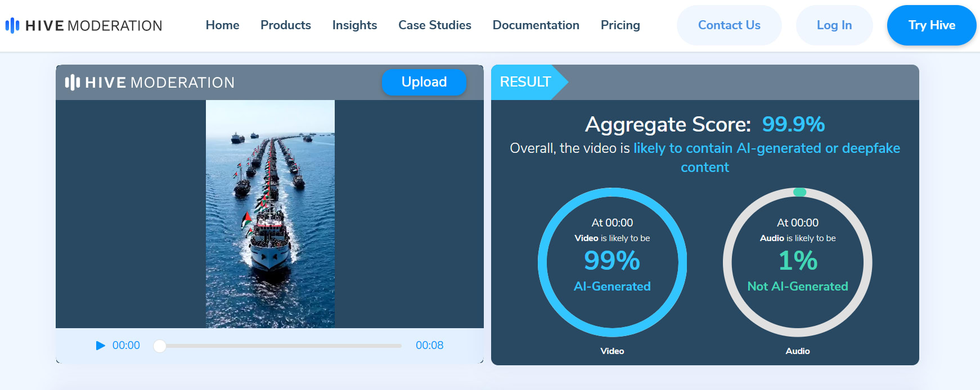This screenshot has width=980, height=390.
Task: Upload a new video file
Action: click(x=424, y=82)
